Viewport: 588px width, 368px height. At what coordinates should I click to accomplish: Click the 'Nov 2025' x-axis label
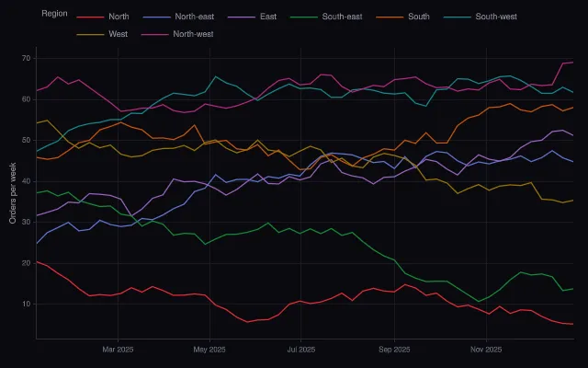click(x=486, y=350)
